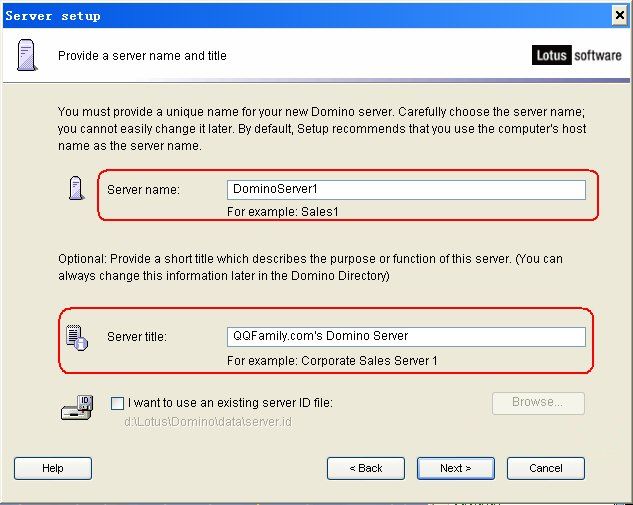633x505 pixels.
Task: Click the 'Server name:' label
Action: coord(143,190)
